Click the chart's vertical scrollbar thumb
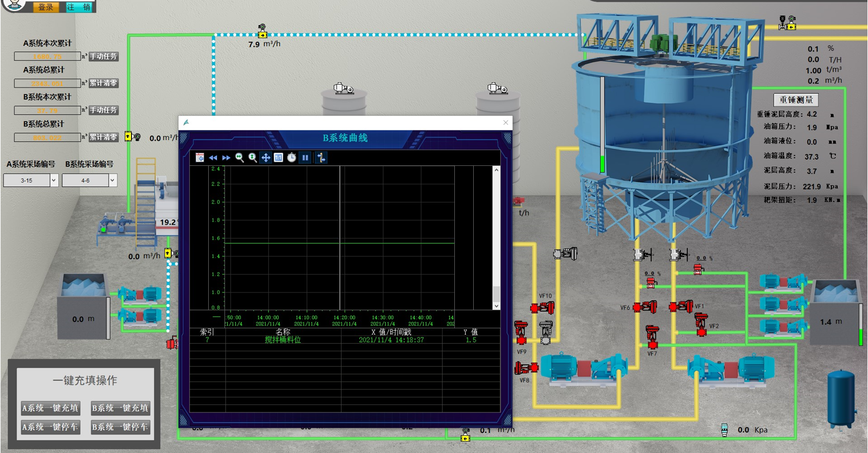The width and height of the screenshot is (868, 453). tap(496, 294)
